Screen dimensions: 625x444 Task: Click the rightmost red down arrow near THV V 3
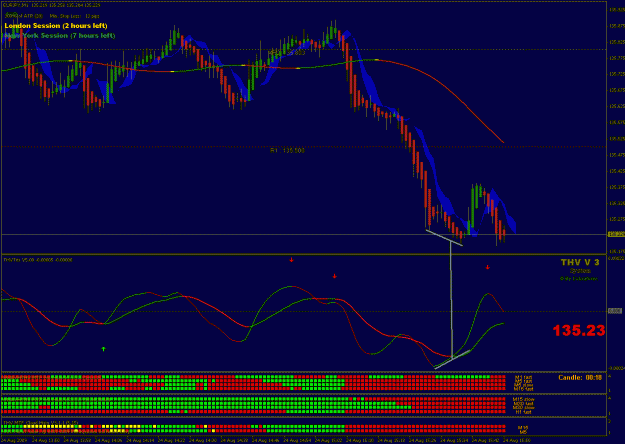[487, 267]
